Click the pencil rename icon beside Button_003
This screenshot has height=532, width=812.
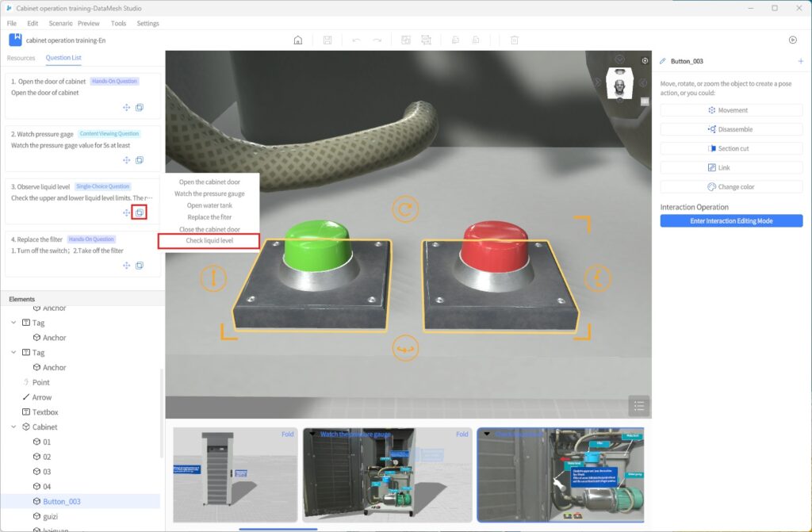[663, 61]
